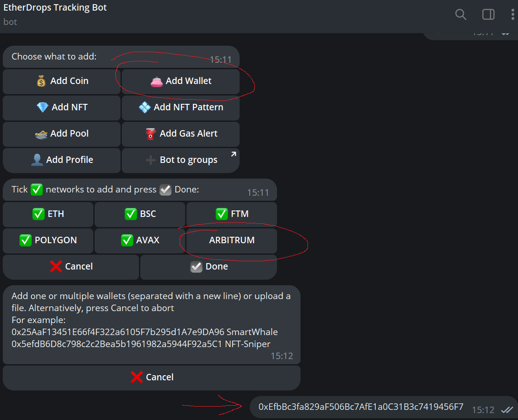Cancel the network selection

click(x=71, y=267)
